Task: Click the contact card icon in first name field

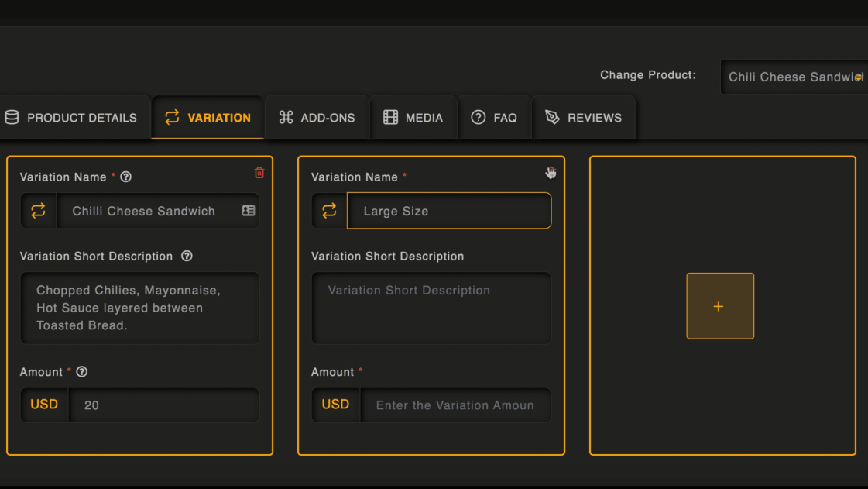Action: [x=249, y=211]
